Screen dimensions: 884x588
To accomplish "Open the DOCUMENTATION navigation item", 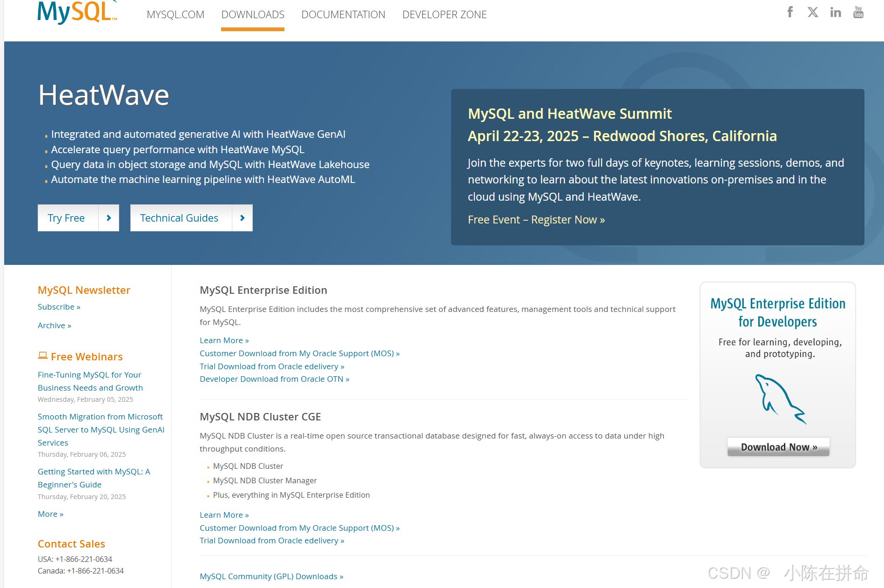I will 344,14.
